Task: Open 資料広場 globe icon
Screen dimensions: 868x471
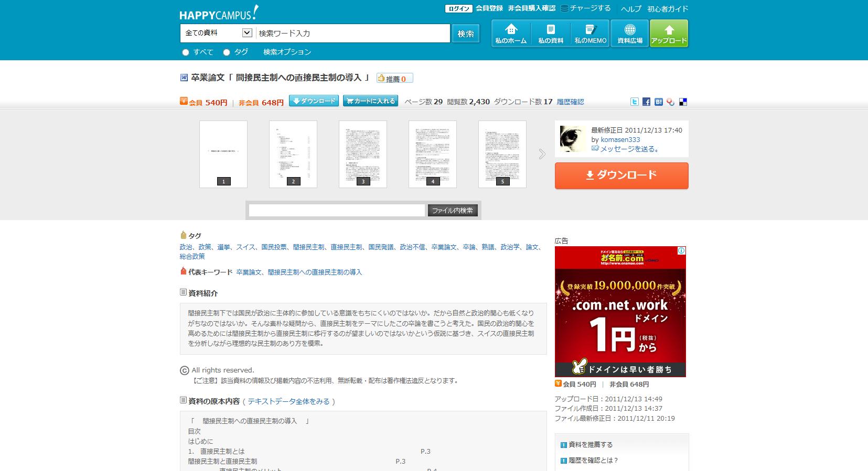Action: [x=630, y=34]
